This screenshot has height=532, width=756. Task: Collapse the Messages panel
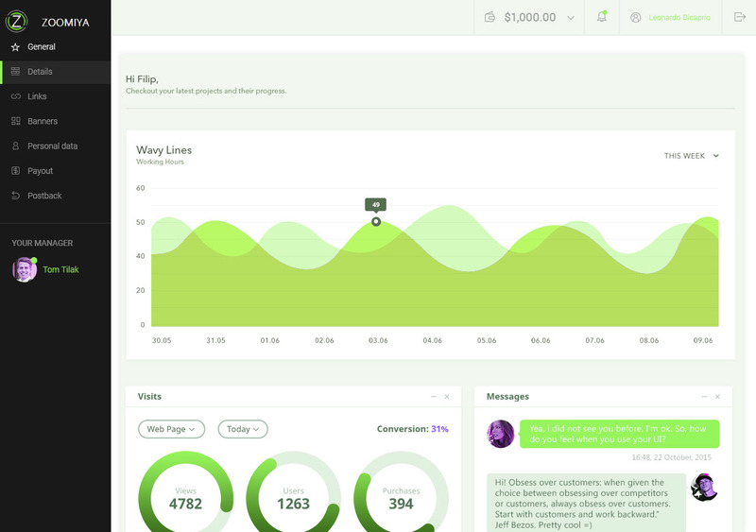pyautogui.click(x=704, y=397)
